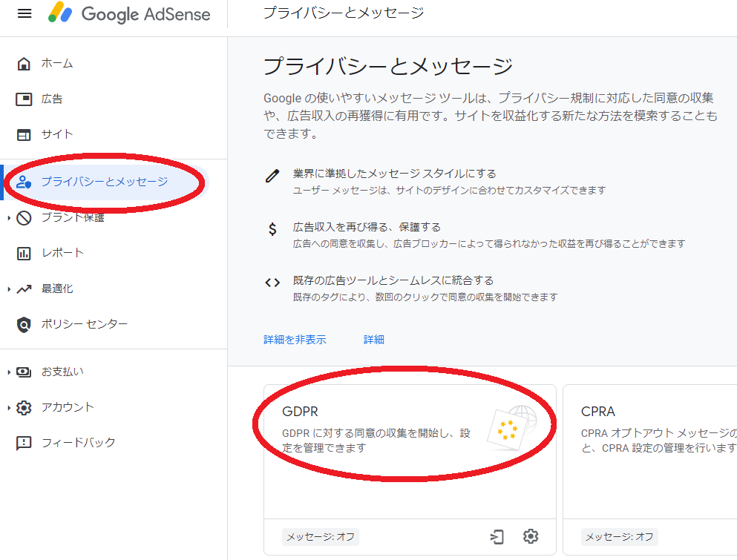
Task: Open サイト in the sidebar
Action: tap(57, 134)
